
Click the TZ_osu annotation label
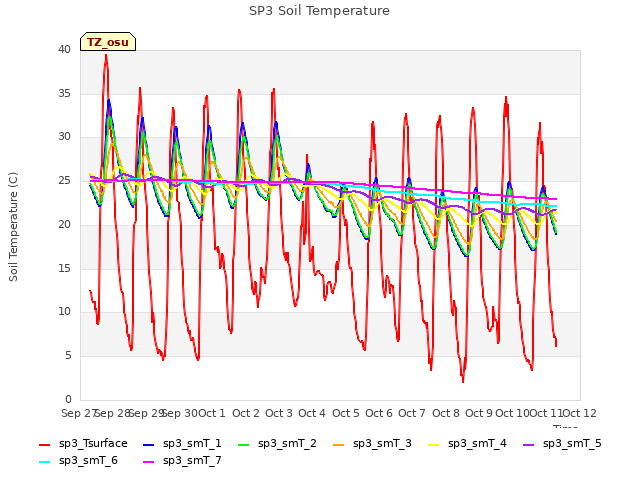[108, 42]
